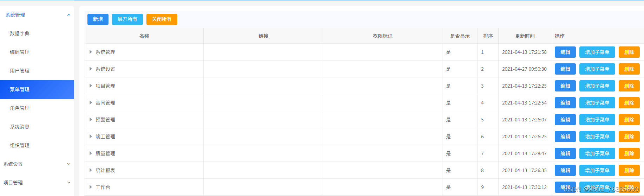Add a submenu to 预警管理 row
The height and width of the screenshot is (196, 644).
[x=597, y=120]
